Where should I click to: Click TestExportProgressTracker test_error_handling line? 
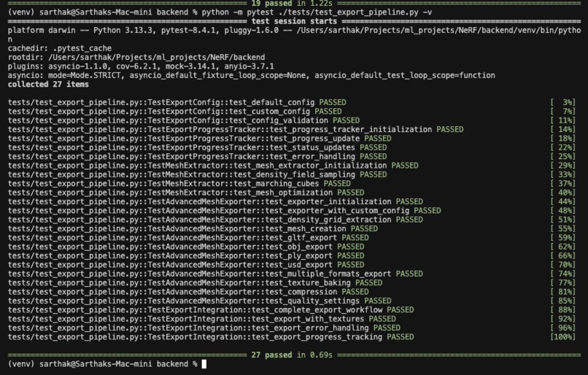(197, 156)
